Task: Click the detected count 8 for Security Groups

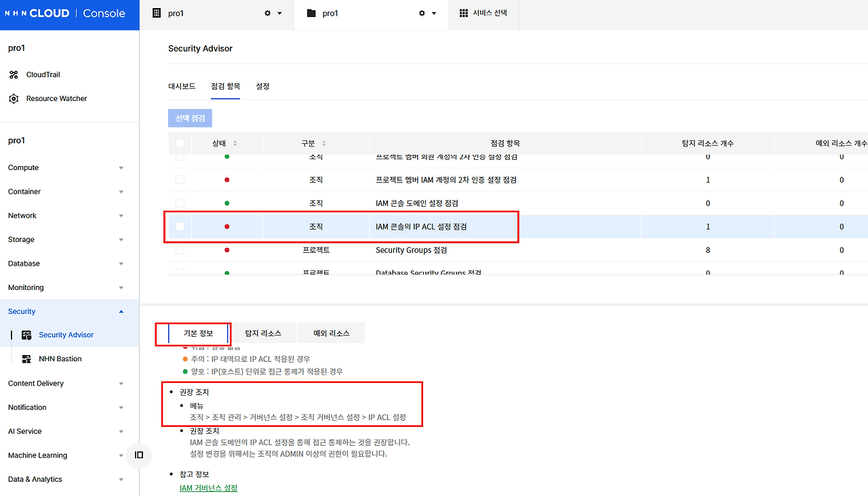Action: tap(708, 250)
